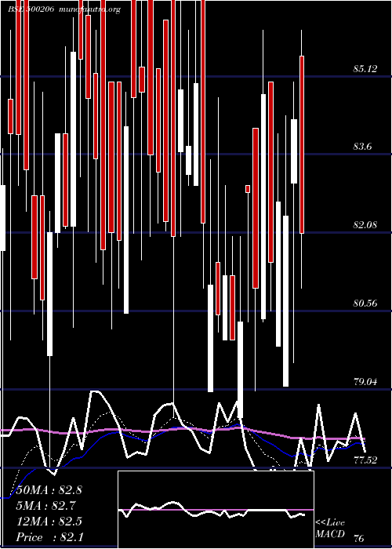Screen dimensions: 392x549
Task: Click inside the MACD inset chart
Action: click(x=216, y=510)
